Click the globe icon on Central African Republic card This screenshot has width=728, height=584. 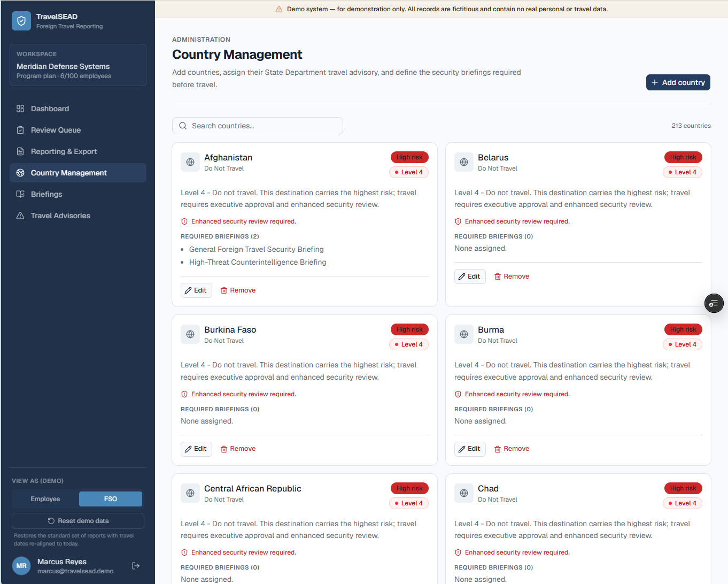coord(190,493)
